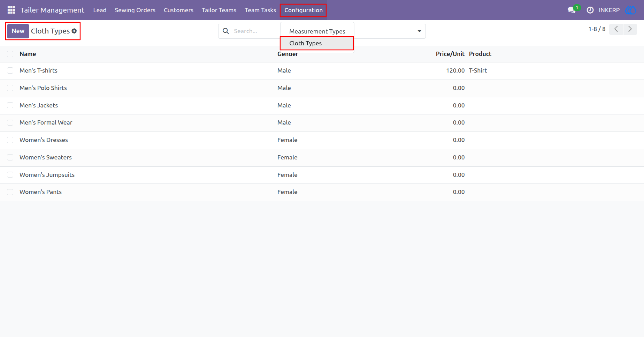The height and width of the screenshot is (337, 644).
Task: Check the Men's T-shirts row checkbox
Action: tap(10, 70)
